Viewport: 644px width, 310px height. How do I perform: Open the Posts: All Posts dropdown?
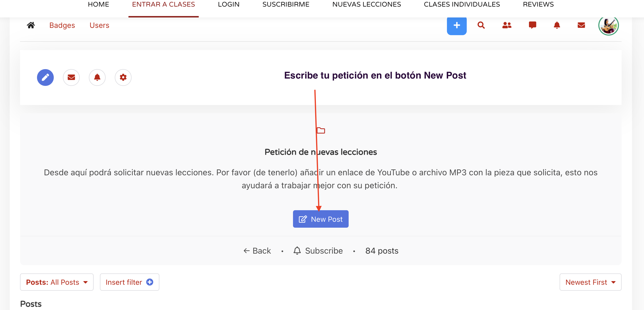57,282
